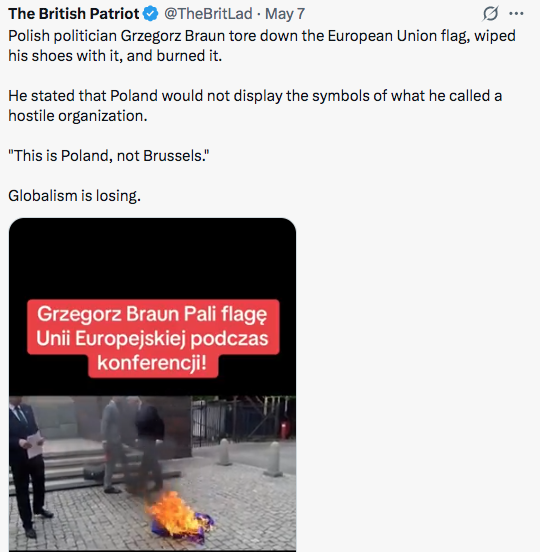540x552 pixels.
Task: Click first paragraph mentioning European Union flag
Action: [x=262, y=46]
